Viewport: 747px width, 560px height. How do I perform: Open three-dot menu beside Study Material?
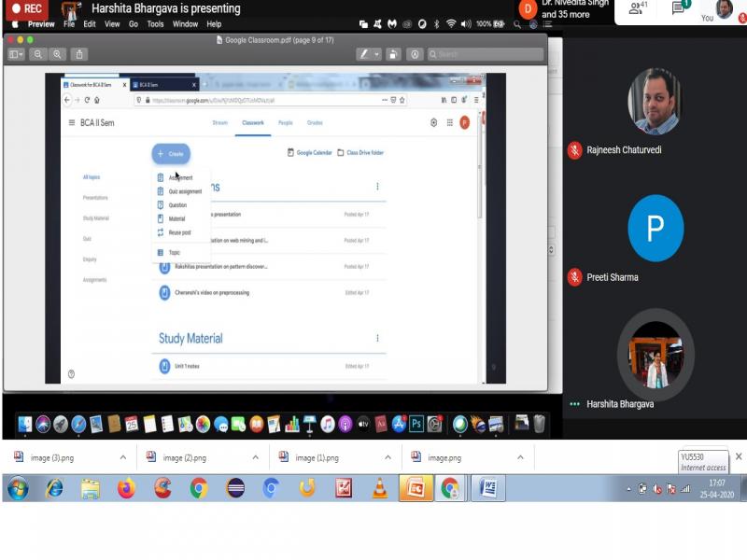tap(377, 338)
